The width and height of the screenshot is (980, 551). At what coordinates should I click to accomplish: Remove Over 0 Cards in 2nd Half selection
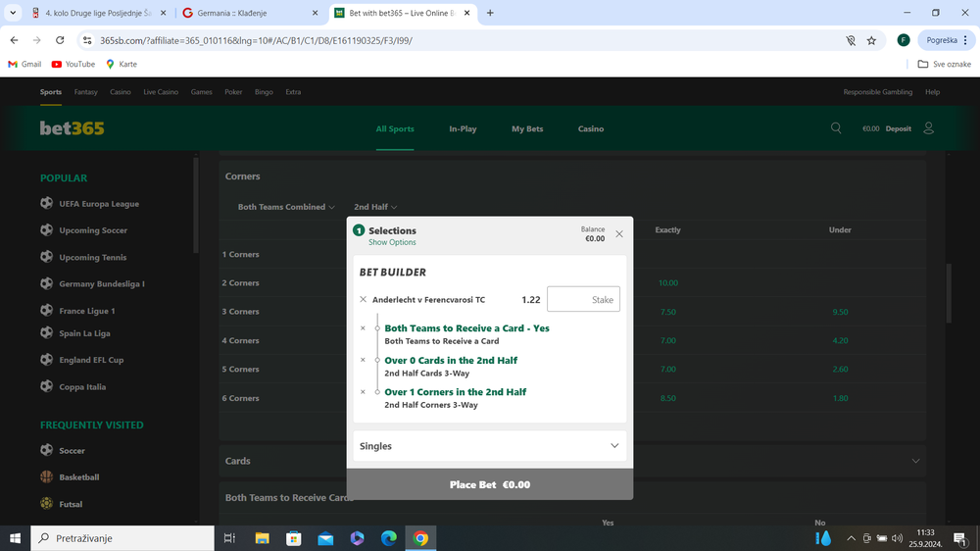[x=363, y=360]
